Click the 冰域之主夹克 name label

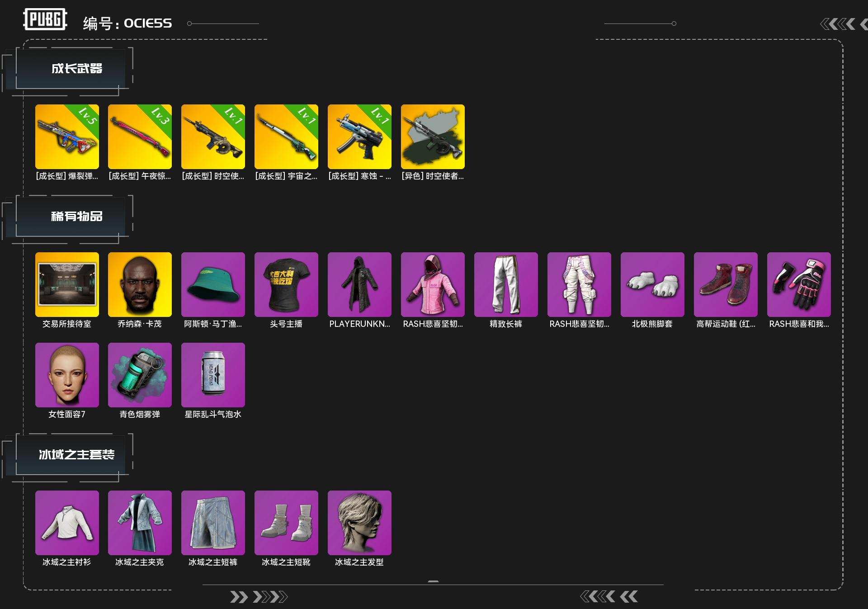[x=140, y=562]
